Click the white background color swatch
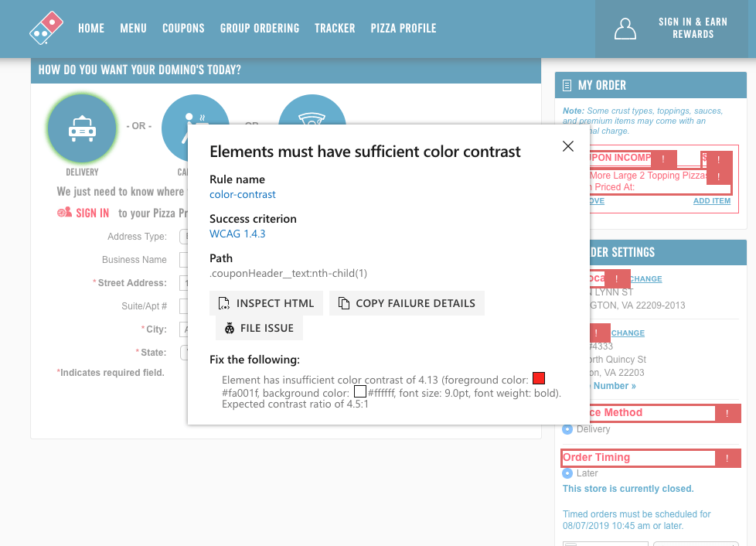Screen dimensions: 756x546 coord(360,391)
